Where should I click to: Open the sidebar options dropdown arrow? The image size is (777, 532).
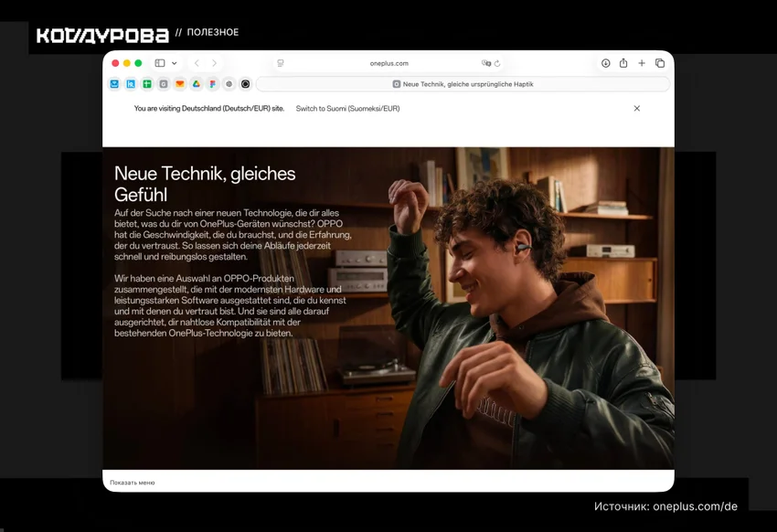pyautogui.click(x=174, y=63)
